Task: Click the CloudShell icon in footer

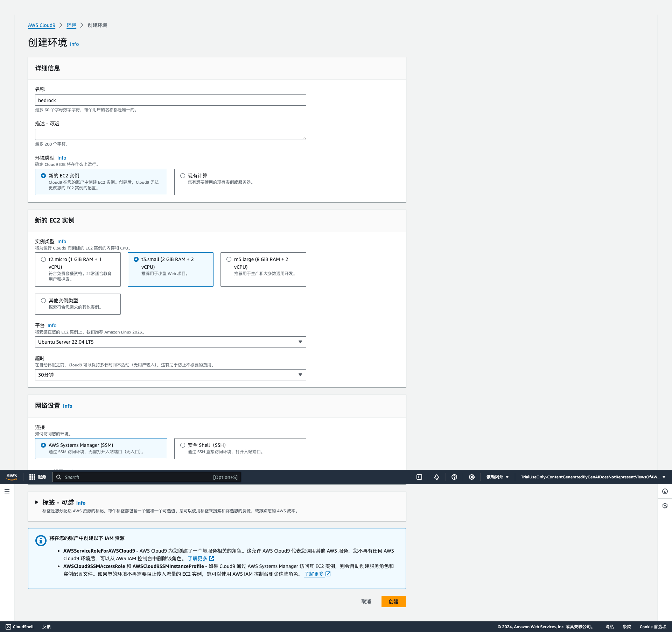Action: point(8,627)
